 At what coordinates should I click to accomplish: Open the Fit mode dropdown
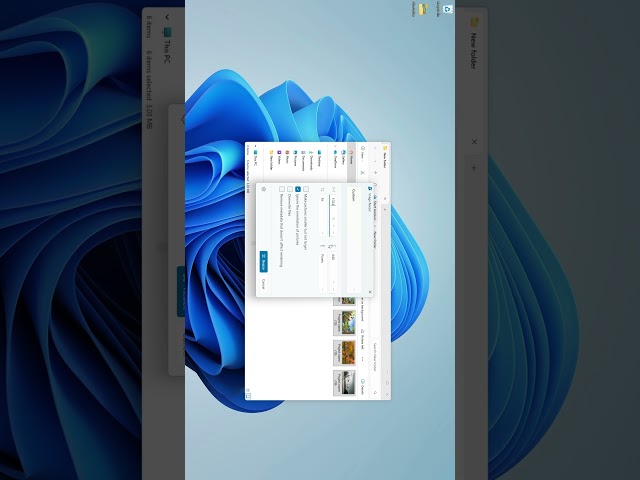point(322,216)
